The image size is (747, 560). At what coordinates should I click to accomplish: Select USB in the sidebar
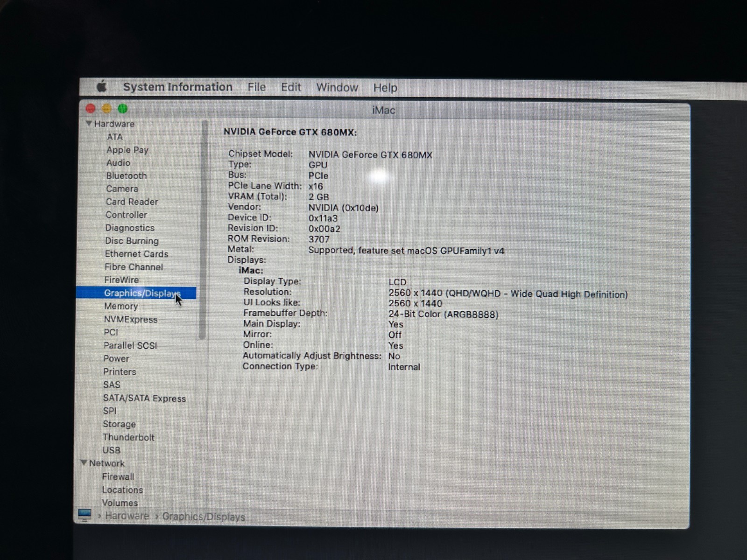(111, 450)
